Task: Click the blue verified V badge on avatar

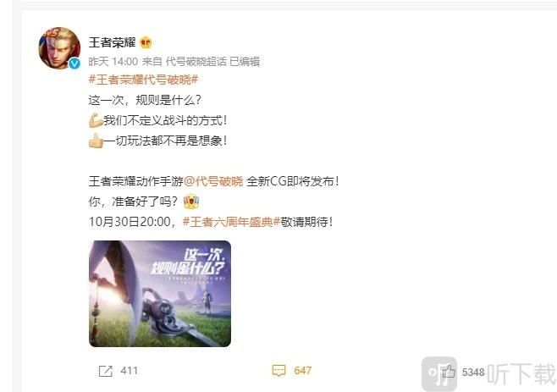Action: click(74, 63)
